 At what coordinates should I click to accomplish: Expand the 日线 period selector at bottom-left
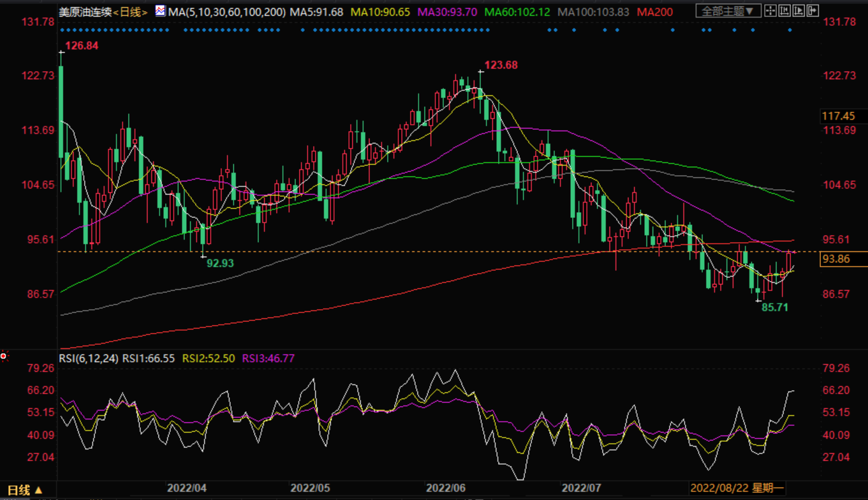(24, 490)
